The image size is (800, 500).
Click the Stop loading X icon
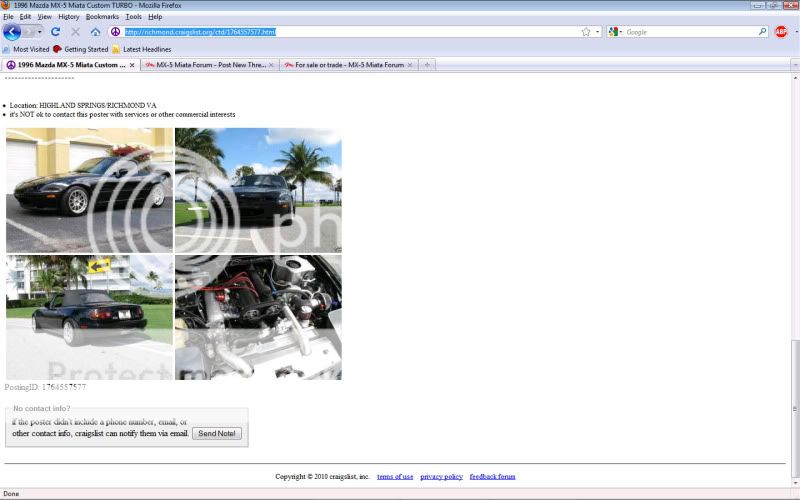point(75,32)
